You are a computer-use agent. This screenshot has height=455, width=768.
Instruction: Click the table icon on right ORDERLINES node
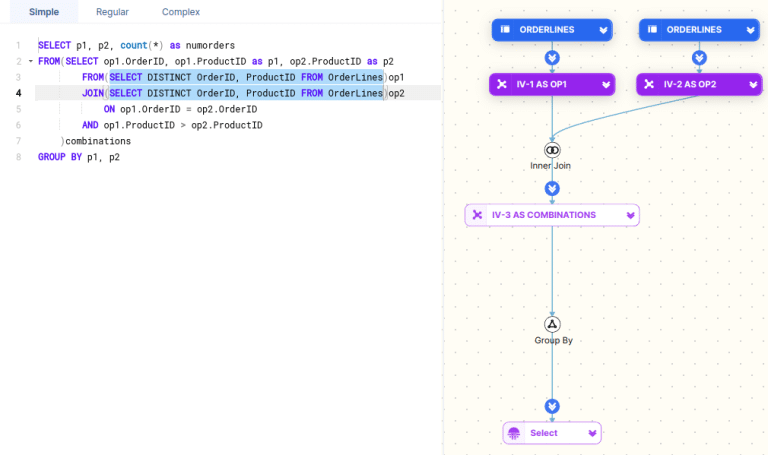(653, 30)
